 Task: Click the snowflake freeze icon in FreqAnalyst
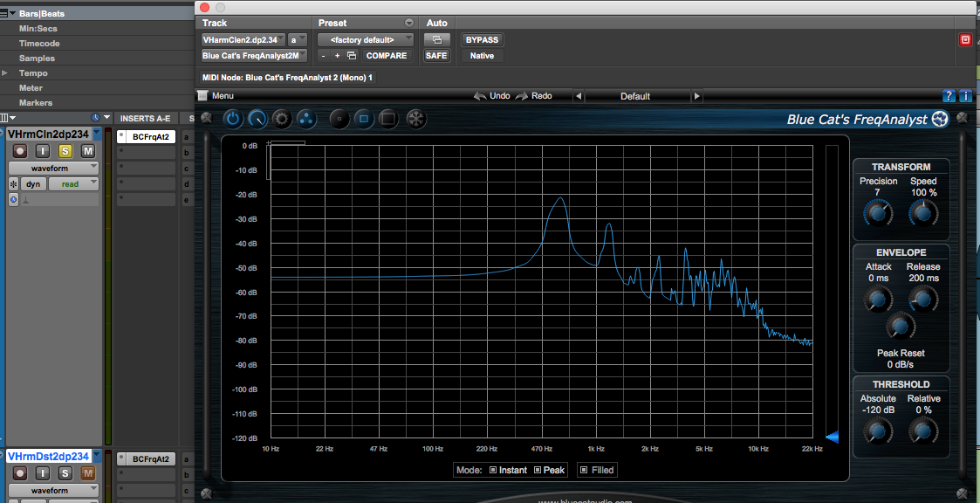click(x=416, y=119)
